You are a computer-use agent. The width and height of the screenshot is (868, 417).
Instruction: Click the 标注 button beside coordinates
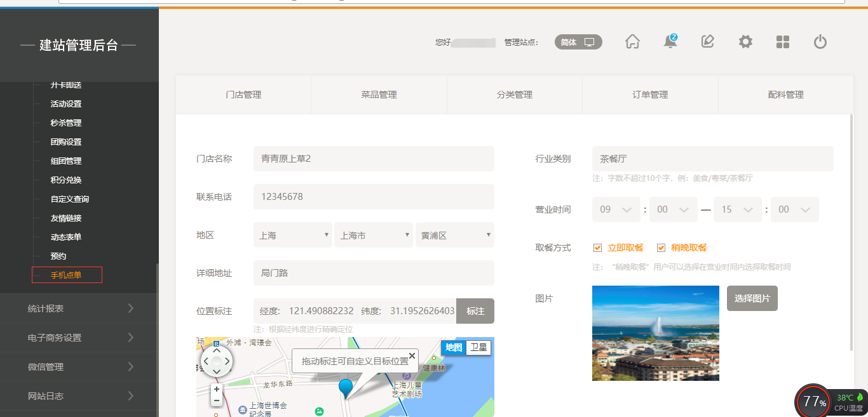475,311
